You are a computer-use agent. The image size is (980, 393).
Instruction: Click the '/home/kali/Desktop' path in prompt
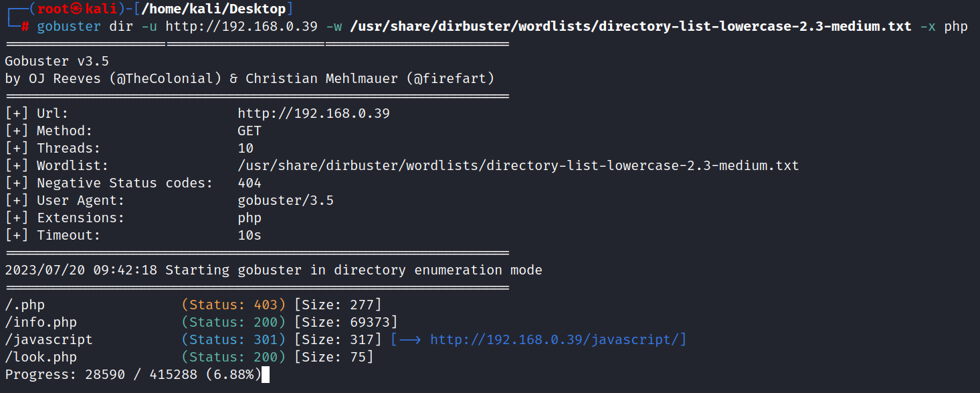(x=213, y=9)
